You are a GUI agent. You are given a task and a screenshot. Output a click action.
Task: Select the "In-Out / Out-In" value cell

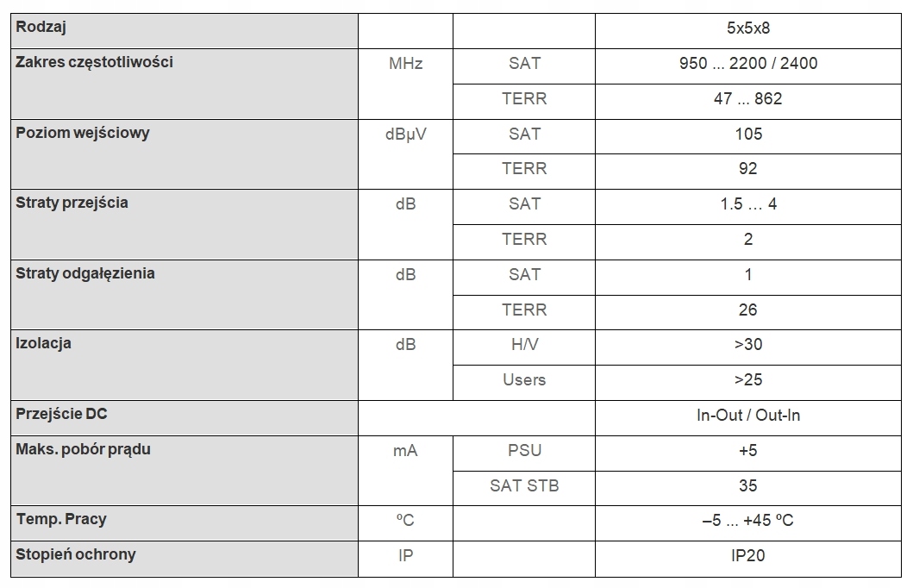[747, 416]
